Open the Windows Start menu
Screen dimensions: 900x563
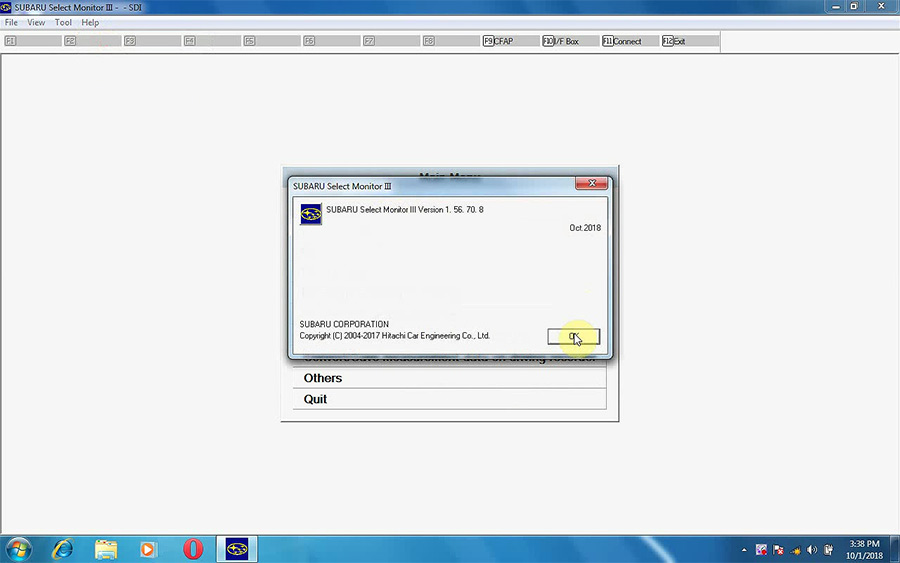(18, 548)
